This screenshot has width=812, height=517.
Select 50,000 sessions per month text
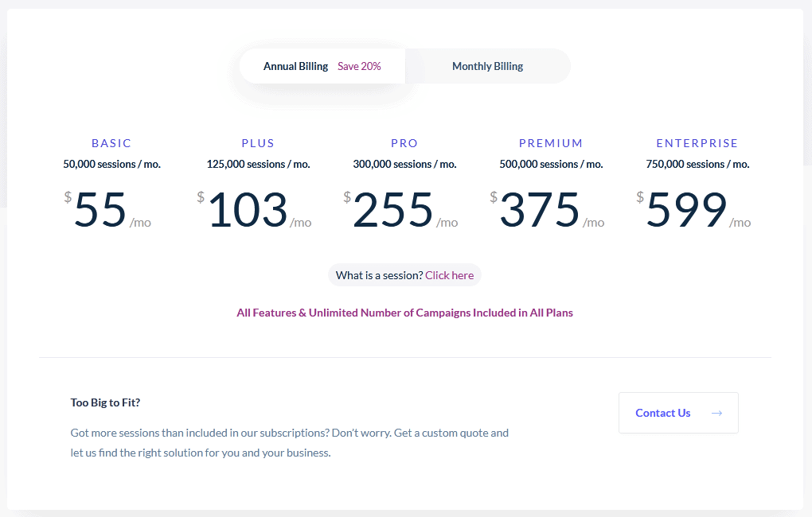[x=111, y=164]
